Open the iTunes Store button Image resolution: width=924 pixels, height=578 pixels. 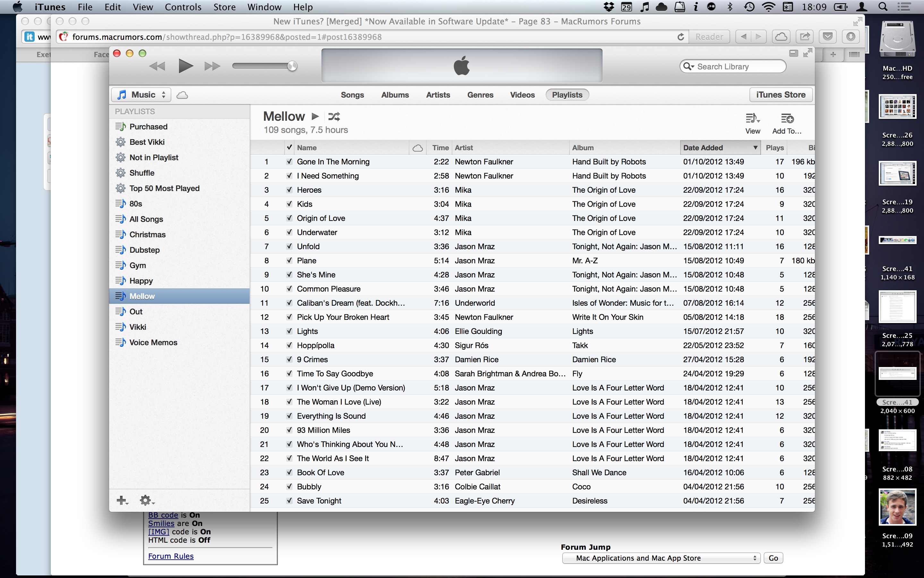(781, 95)
